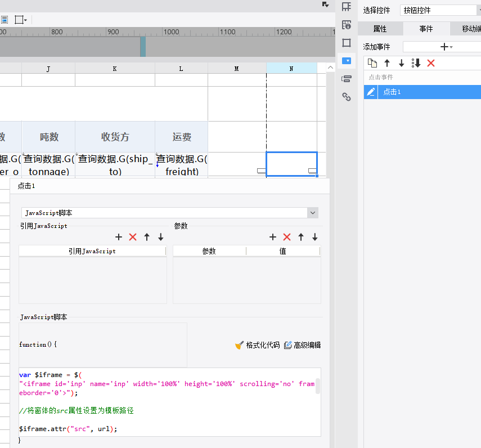The width and height of the screenshot is (481, 448).
Task: Open the cell attributes sidebar icon
Action: pyautogui.click(x=347, y=25)
